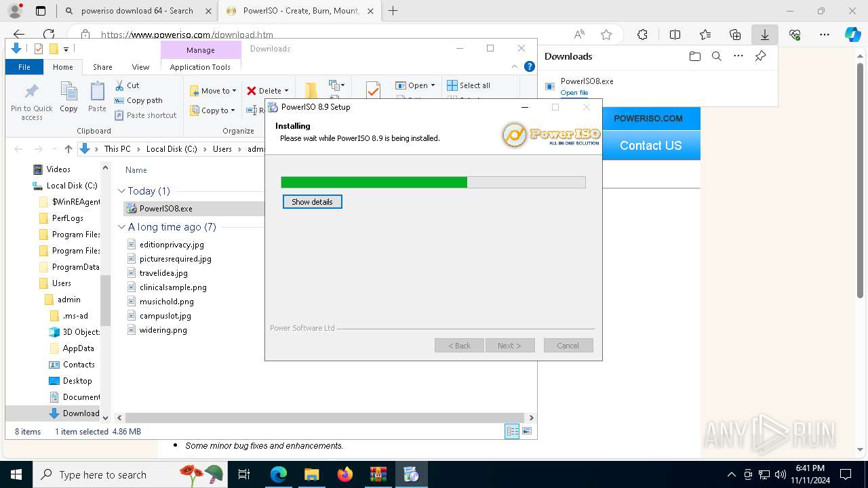Switch Explorer to details view icon

[x=512, y=431]
